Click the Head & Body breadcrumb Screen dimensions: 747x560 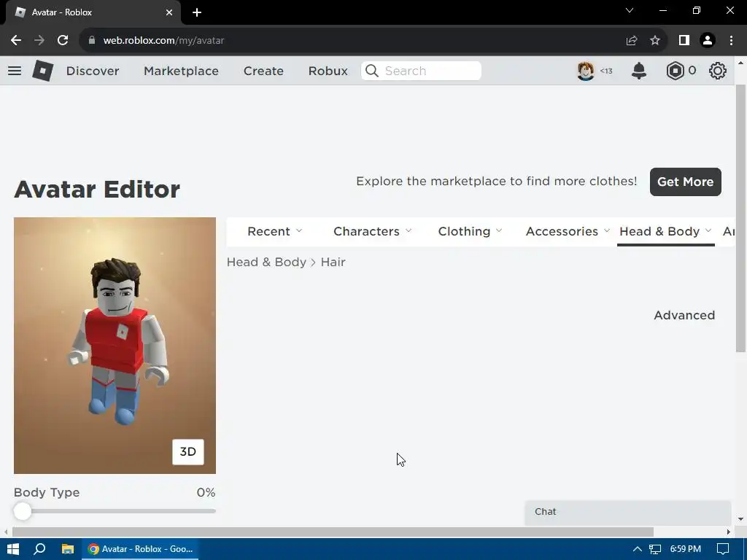coord(266,262)
